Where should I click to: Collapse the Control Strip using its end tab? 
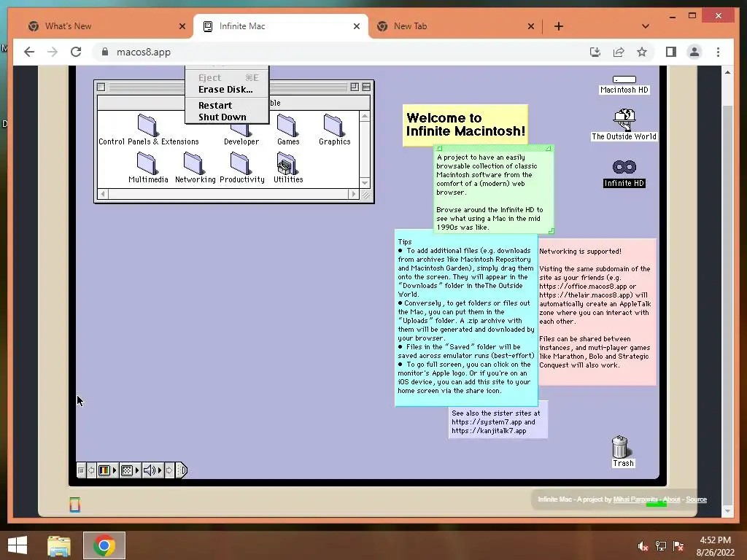(182, 470)
